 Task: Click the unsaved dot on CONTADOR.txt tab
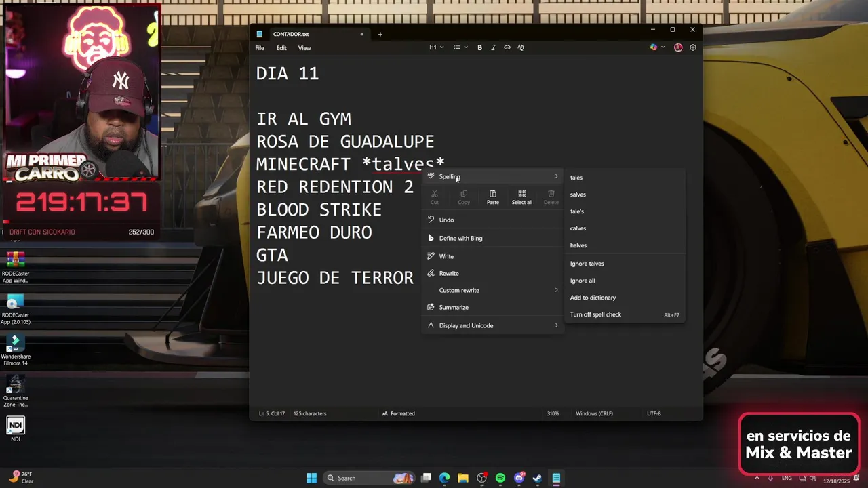pyautogui.click(x=361, y=34)
